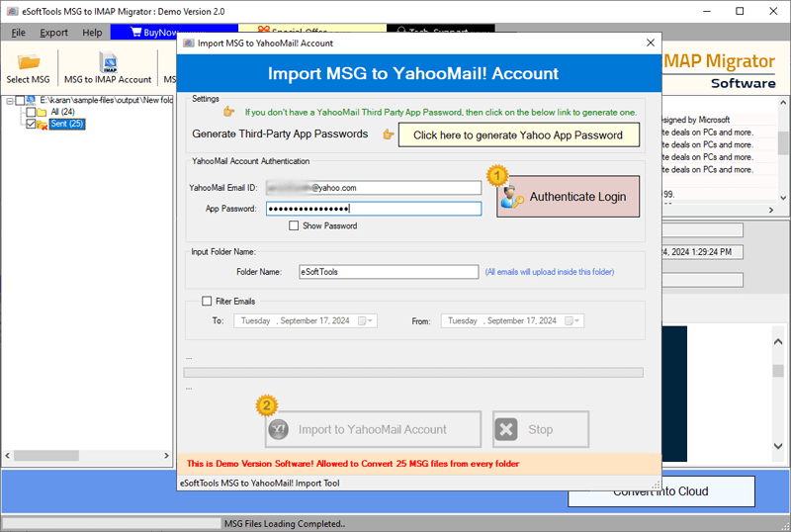Click the Sent folder icon in tree
The image size is (791, 532).
click(42, 125)
